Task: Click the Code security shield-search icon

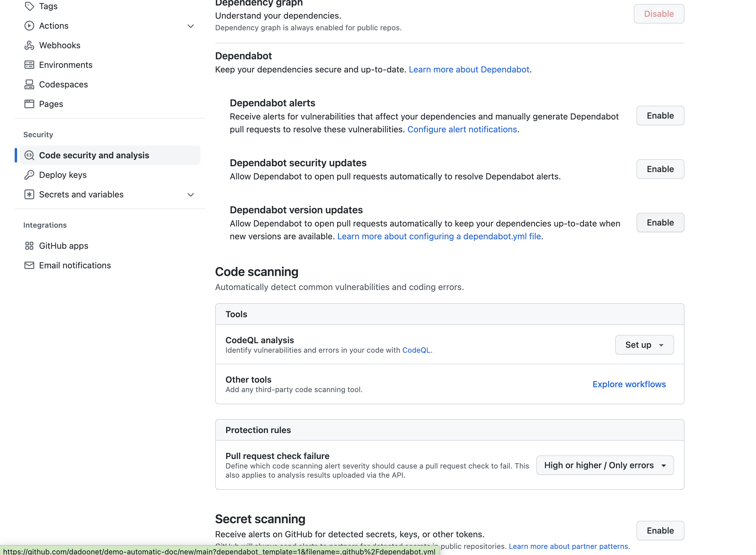Action: click(29, 155)
